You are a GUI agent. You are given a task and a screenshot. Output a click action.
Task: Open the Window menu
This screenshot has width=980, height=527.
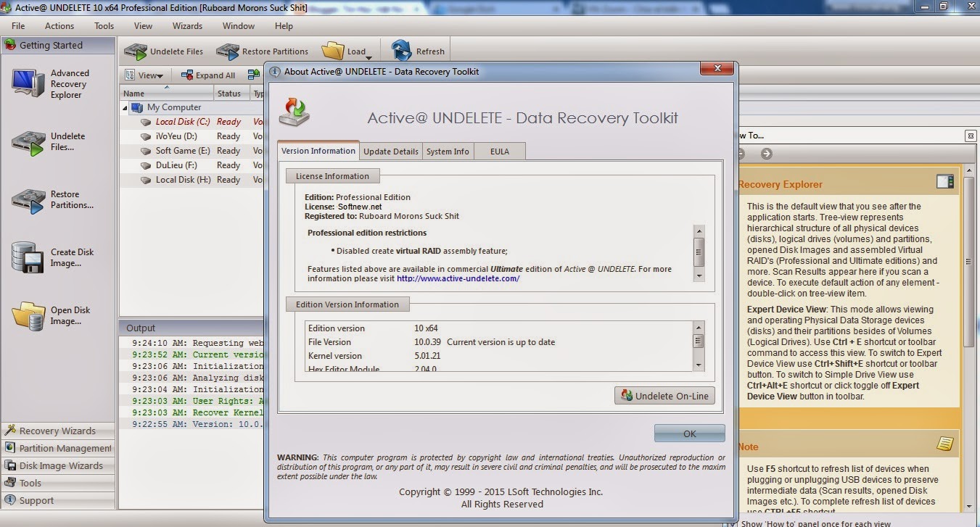(x=239, y=26)
